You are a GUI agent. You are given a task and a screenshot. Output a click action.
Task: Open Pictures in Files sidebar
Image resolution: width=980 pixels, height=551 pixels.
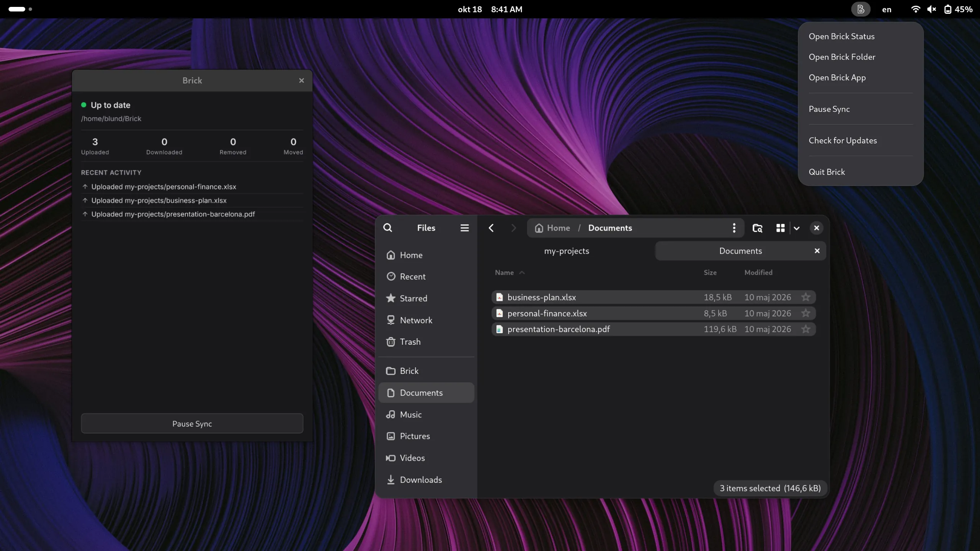point(426,436)
